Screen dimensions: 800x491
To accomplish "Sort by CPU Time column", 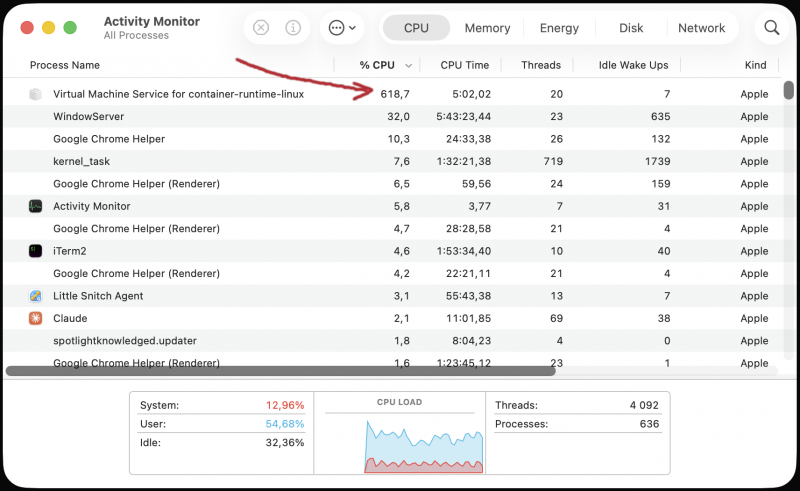I will pyautogui.click(x=464, y=65).
